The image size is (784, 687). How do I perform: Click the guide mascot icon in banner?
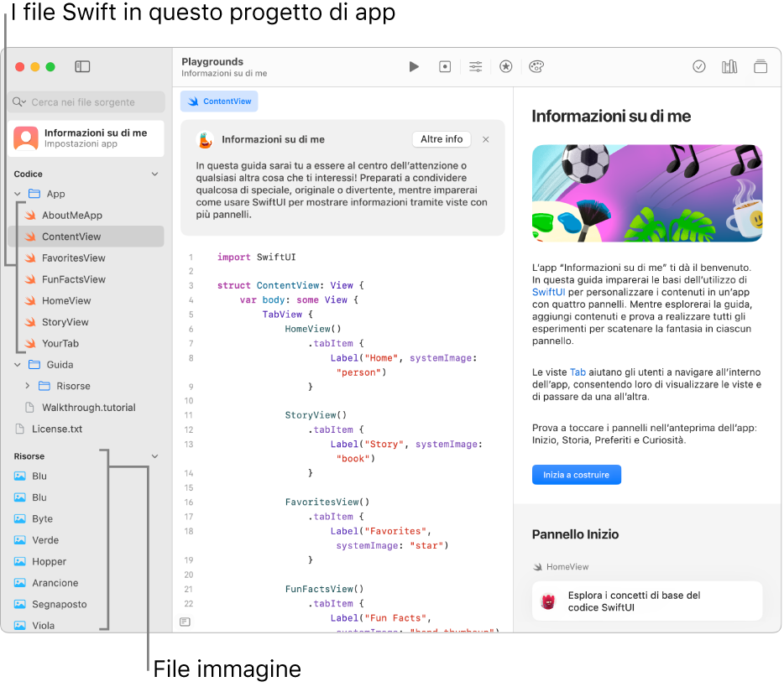(x=205, y=140)
